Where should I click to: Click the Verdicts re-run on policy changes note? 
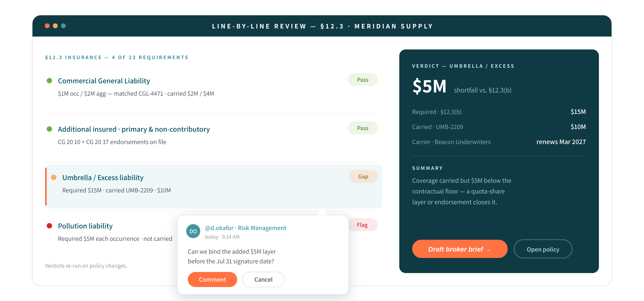pos(86,266)
